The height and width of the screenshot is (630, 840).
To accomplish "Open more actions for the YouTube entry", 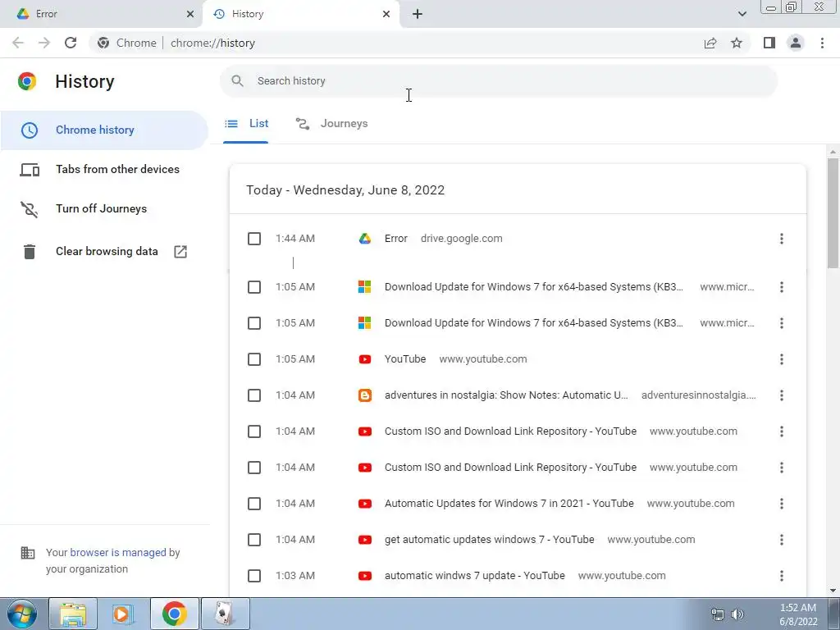I will pos(782,359).
